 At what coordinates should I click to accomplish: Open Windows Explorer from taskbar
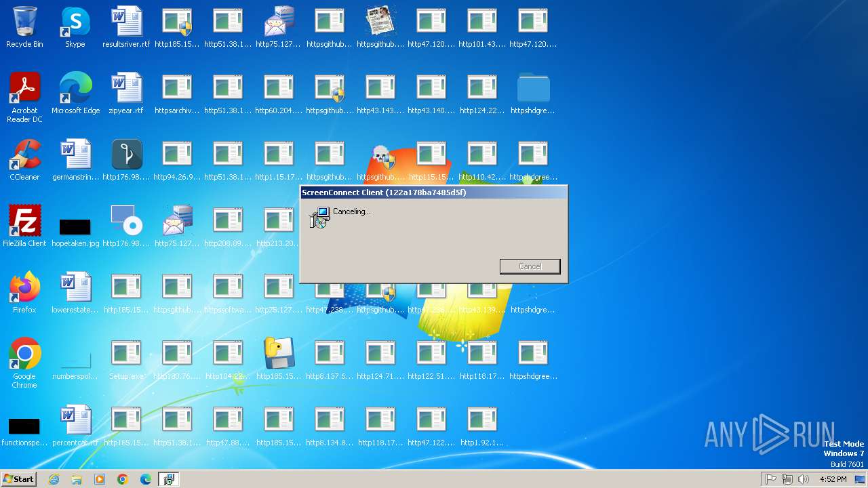(77, 479)
